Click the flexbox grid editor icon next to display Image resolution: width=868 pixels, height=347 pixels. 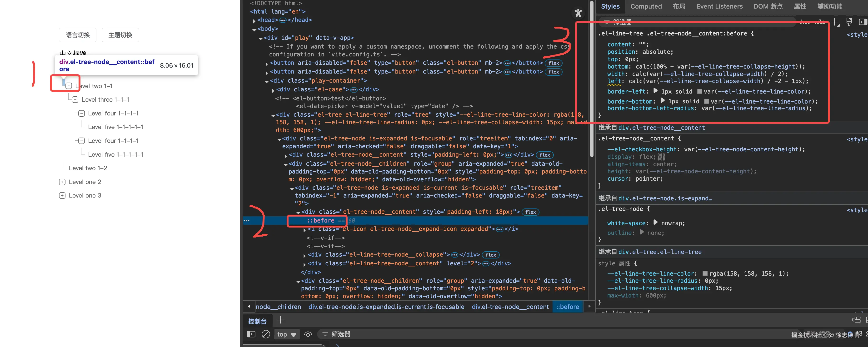point(661,157)
